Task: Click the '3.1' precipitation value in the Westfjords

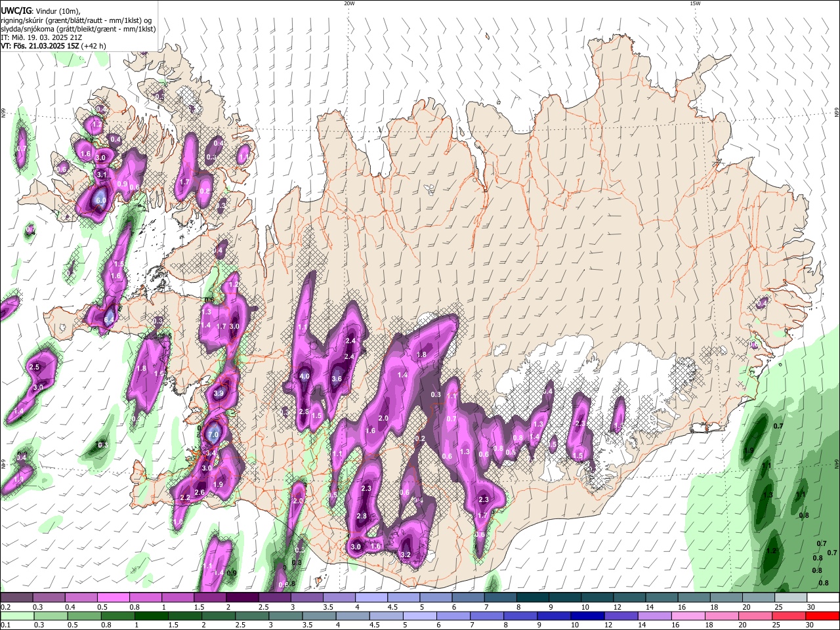Action: click(102, 175)
